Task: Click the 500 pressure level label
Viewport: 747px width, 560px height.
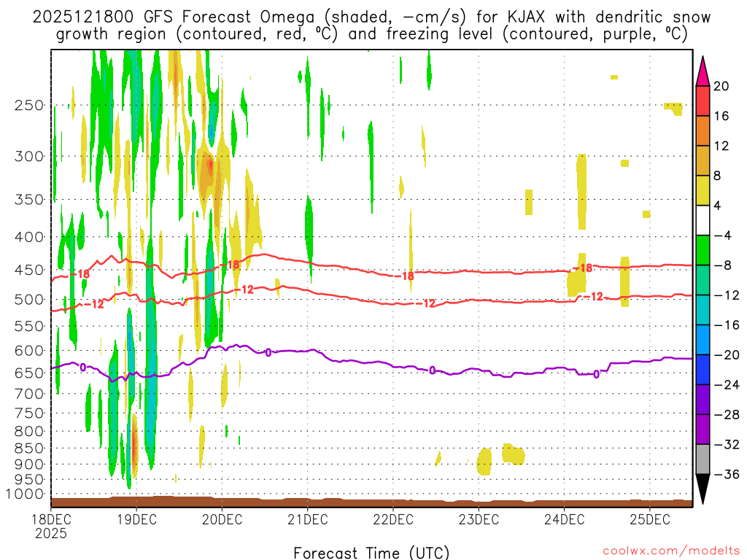Action: 29,300
